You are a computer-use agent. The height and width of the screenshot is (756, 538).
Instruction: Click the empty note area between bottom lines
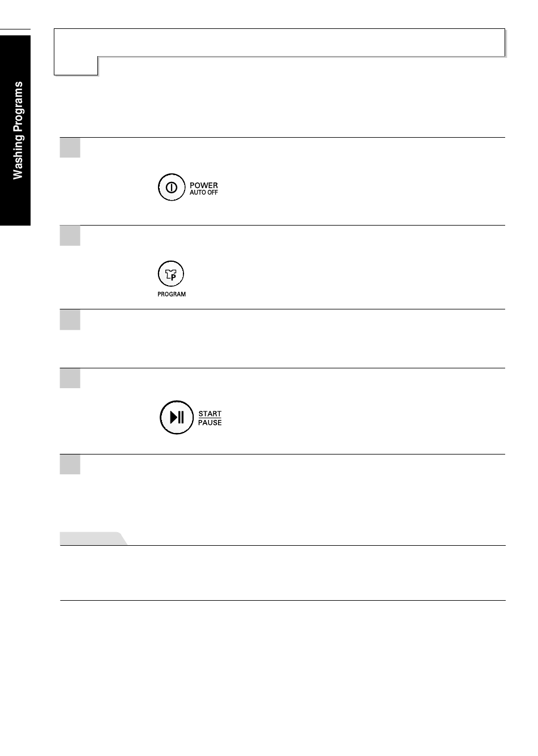(x=283, y=573)
